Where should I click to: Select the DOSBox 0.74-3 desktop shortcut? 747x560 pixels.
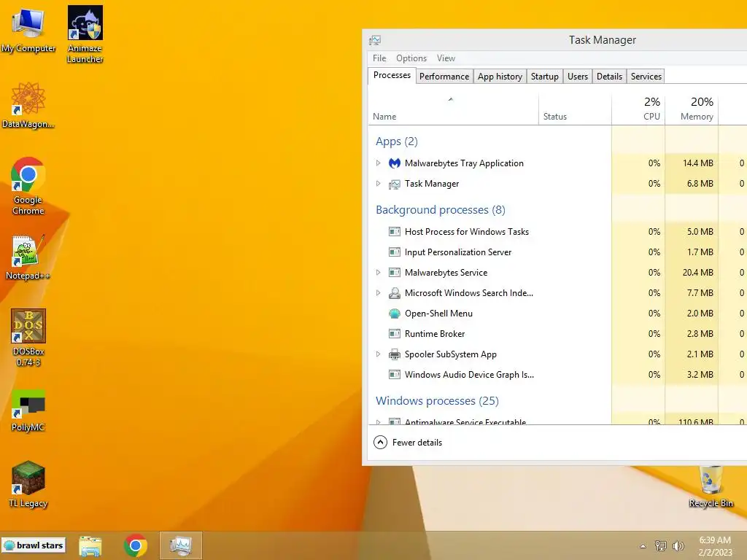(x=28, y=337)
